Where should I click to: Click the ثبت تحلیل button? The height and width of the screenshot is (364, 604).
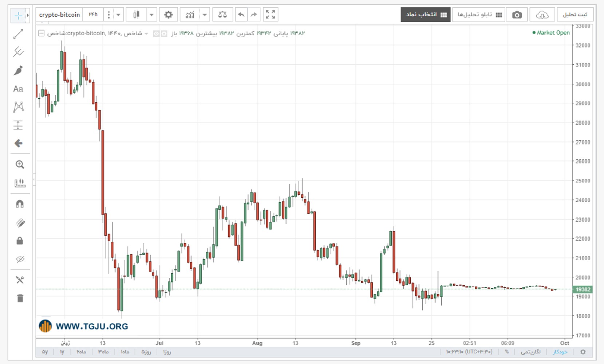click(575, 15)
